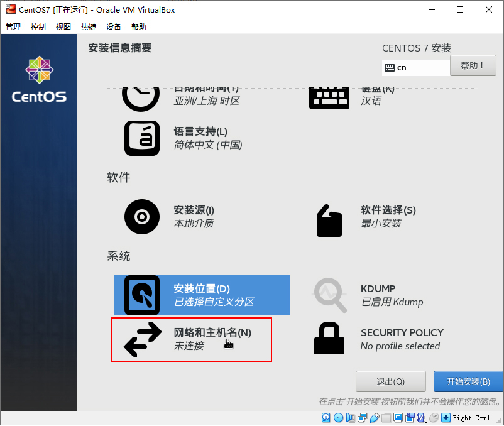Screen dimensions: 504x426
Task: Click the hard disk status icon
Action: click(x=325, y=417)
